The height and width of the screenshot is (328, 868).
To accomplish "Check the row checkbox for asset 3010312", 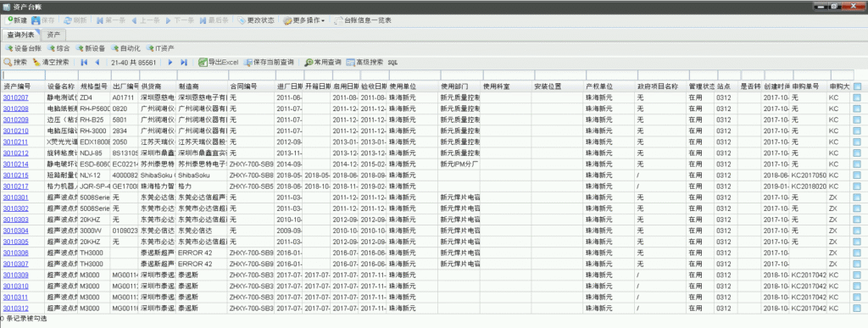I will pyautogui.click(x=857, y=309).
